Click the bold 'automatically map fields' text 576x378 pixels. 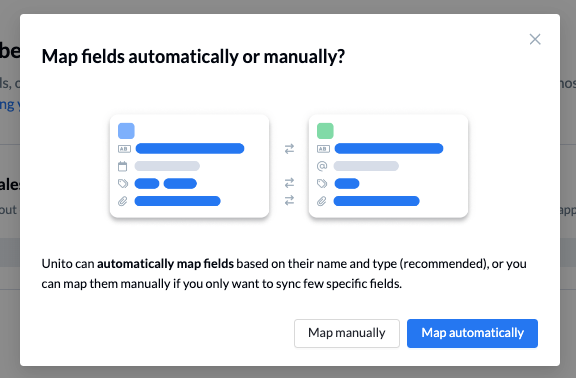coord(165,264)
